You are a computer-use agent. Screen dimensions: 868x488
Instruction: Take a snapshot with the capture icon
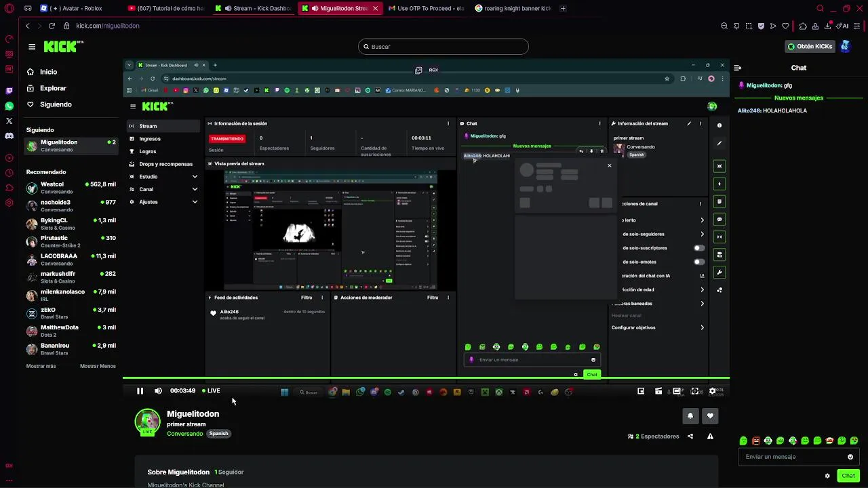point(749,26)
